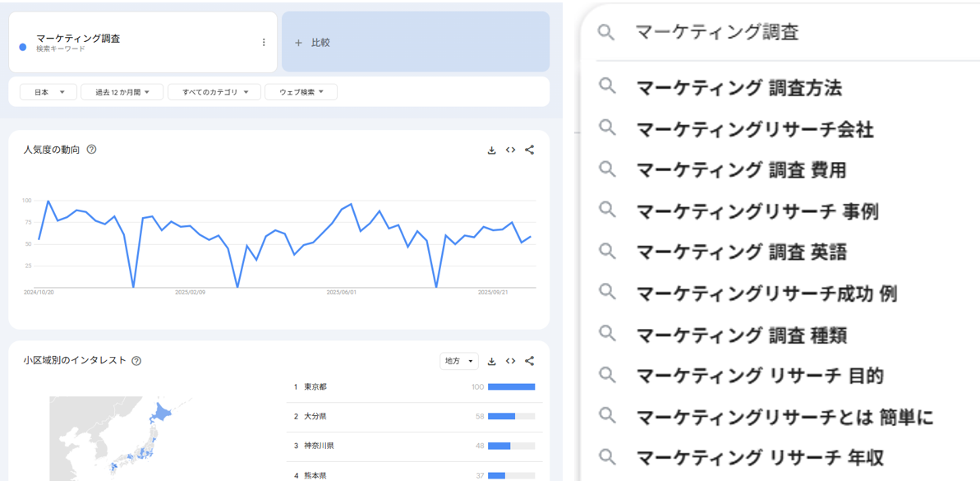Image resolution: width=980 pixels, height=481 pixels.
Task: Share the 人気度の動向 chart
Action: (530, 150)
